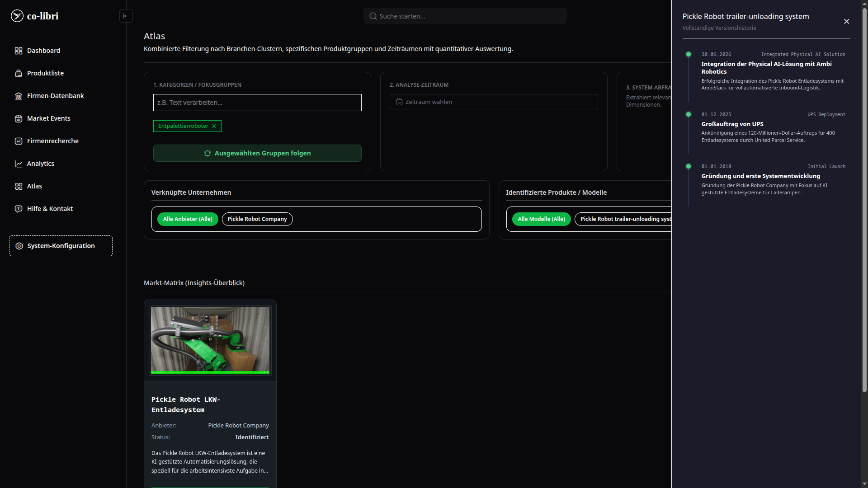Click the Kategorien text input field
Viewport: 868px width, 488px height.
click(x=257, y=103)
